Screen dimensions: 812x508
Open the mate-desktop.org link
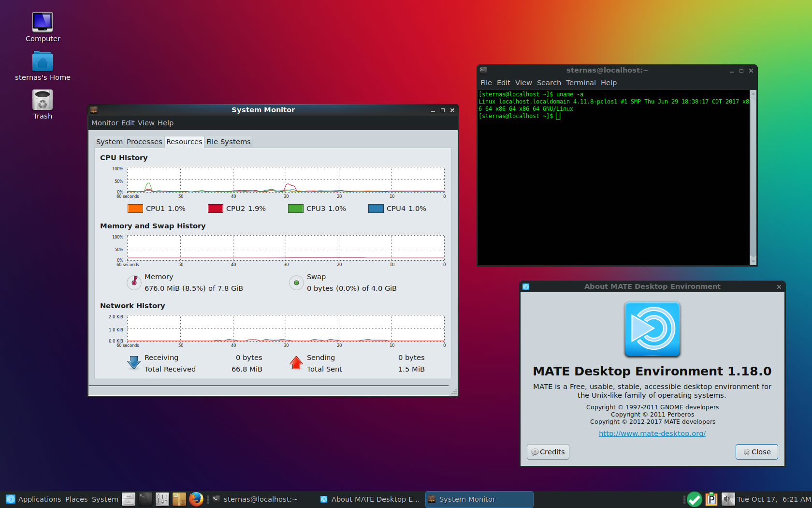click(x=652, y=433)
